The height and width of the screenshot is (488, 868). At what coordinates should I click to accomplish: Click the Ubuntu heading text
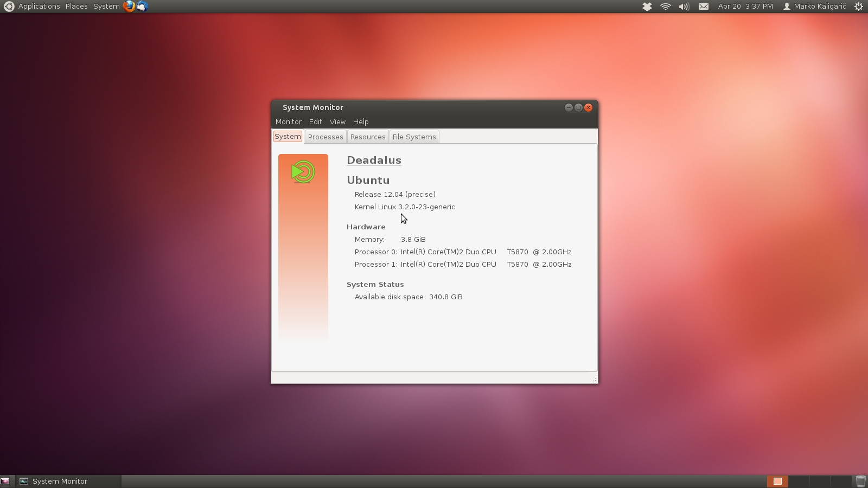click(368, 180)
